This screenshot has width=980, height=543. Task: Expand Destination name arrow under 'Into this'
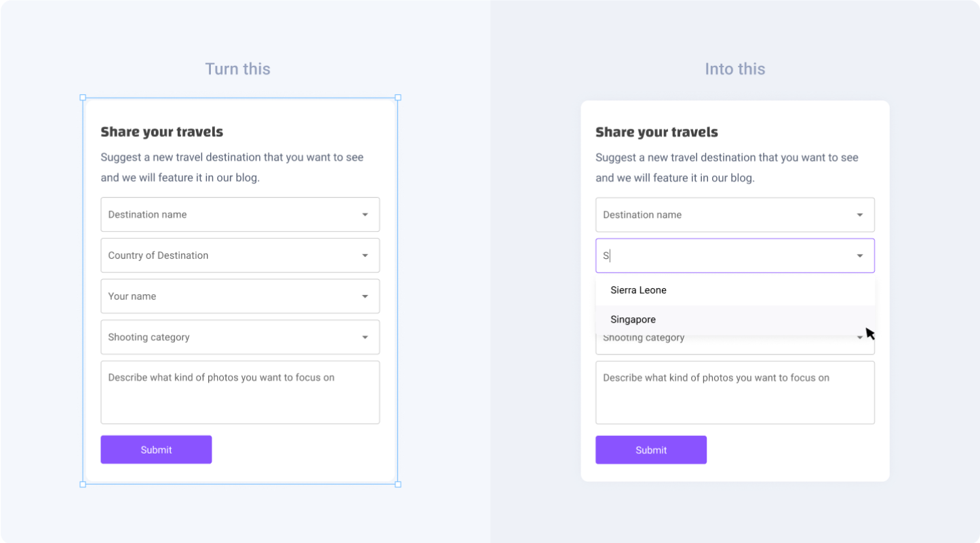860,215
